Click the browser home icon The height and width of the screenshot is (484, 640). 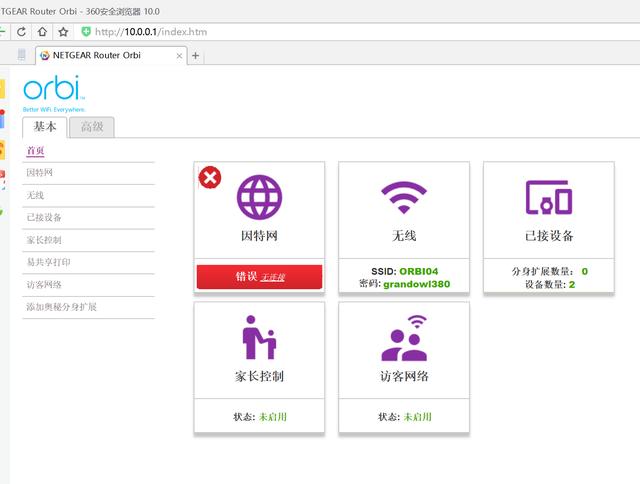pyautogui.click(x=42, y=32)
